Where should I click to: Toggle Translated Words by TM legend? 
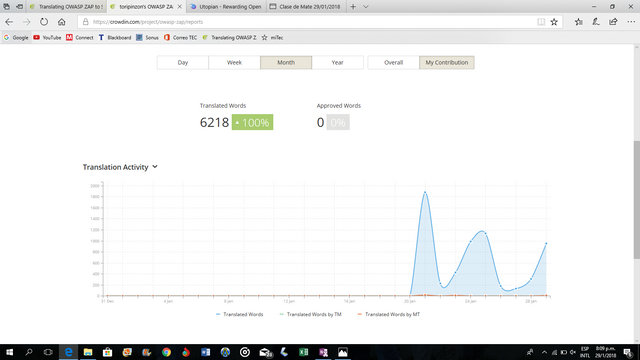click(x=311, y=314)
